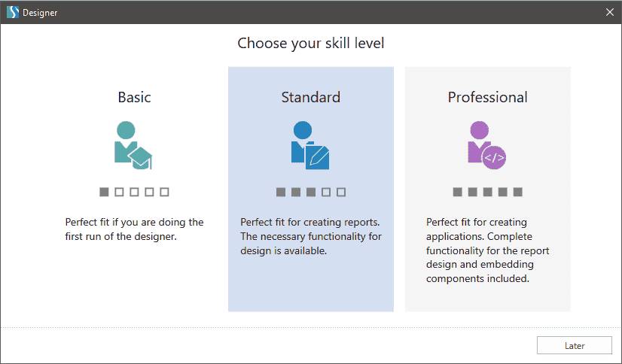This screenshot has width=622, height=364.
Task: Click the highlighted Standard card background
Action: [311, 285]
